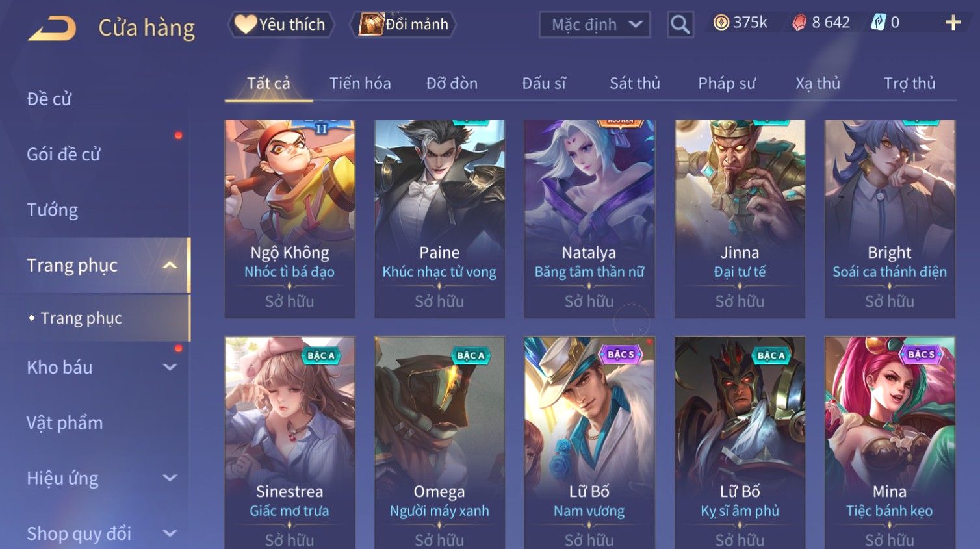This screenshot has width=980, height=549.
Task: Select the Pháp sư tab
Action: 727,83
